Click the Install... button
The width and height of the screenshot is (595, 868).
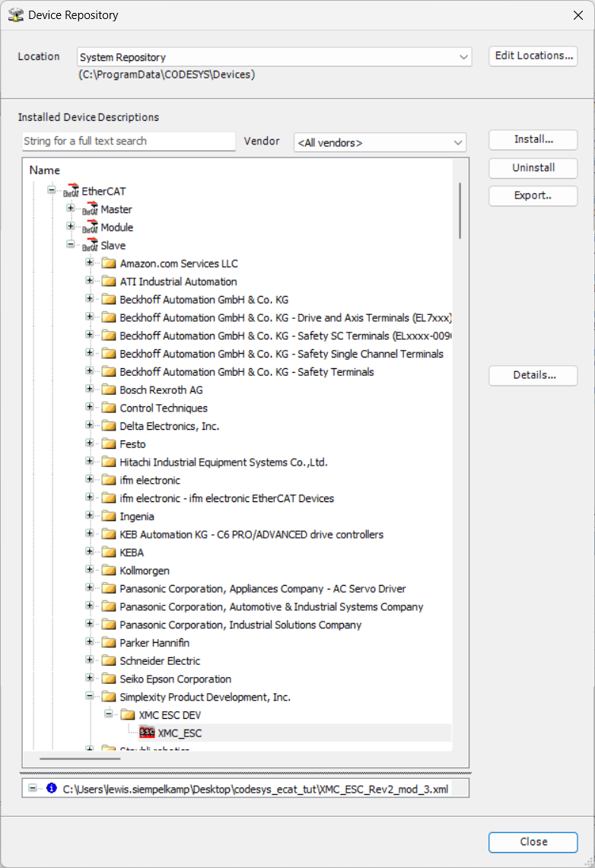point(533,140)
